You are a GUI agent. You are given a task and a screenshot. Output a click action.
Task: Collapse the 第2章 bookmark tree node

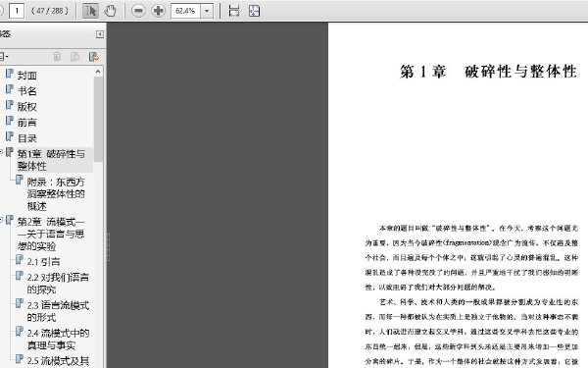coord(1,220)
